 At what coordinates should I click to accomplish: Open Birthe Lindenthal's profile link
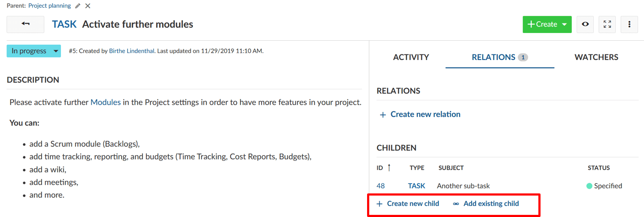coord(131,51)
